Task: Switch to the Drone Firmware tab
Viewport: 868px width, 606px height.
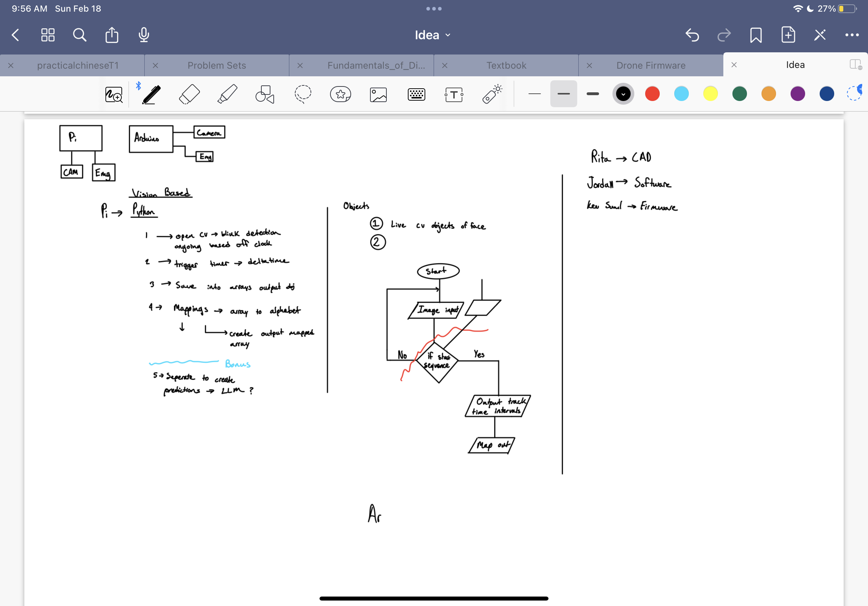Action: 650,65
